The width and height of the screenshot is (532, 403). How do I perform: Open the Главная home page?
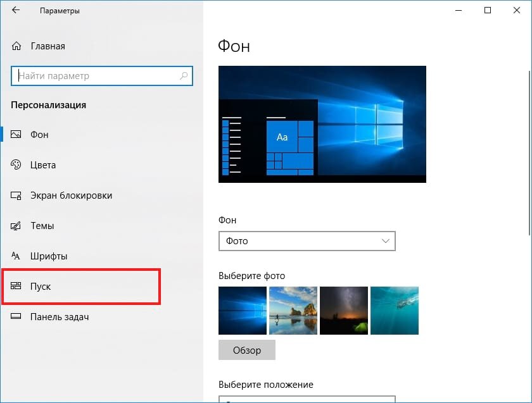click(47, 46)
